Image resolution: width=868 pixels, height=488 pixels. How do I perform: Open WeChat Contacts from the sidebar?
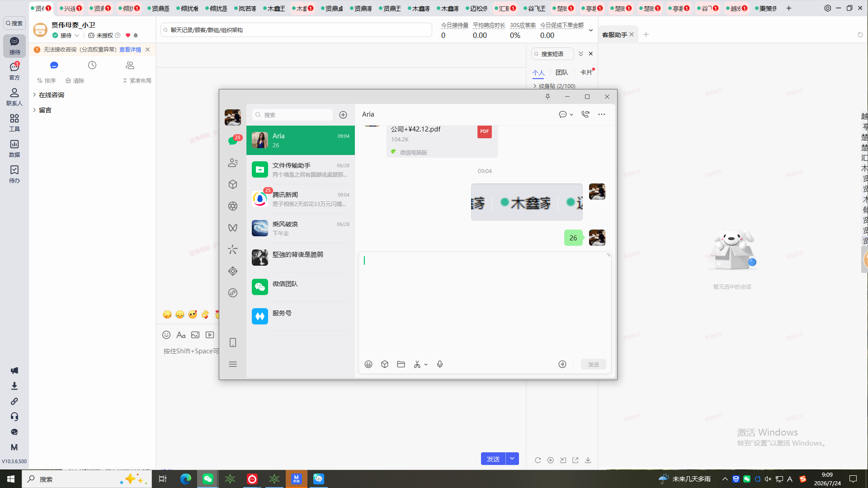point(233,163)
